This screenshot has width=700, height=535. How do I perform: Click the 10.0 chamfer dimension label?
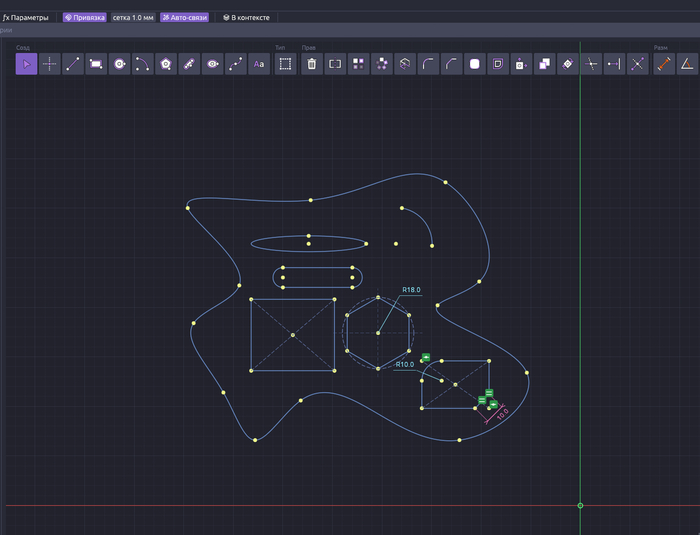[x=502, y=414]
